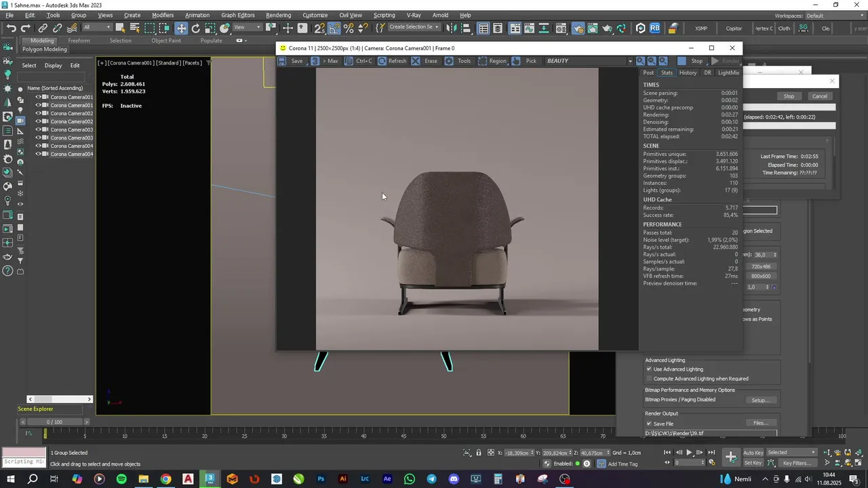The image size is (868, 488).
Task: Toggle the Angle Snap icon
Action: [334, 28]
